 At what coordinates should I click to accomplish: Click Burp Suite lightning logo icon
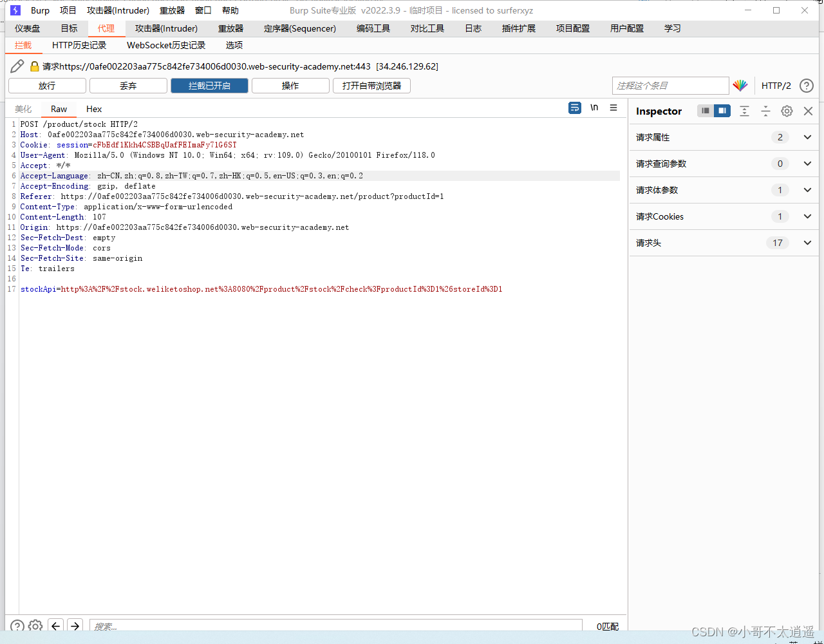pos(15,10)
